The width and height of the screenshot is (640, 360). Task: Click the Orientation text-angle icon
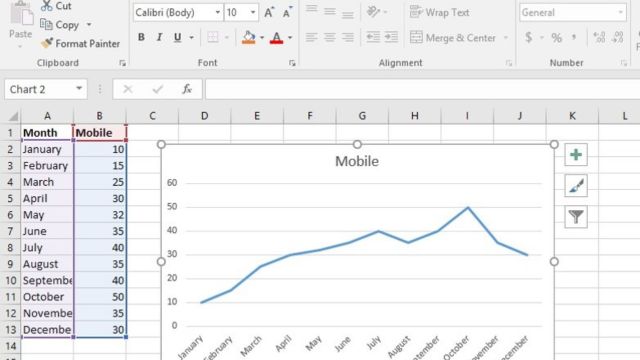(373, 11)
